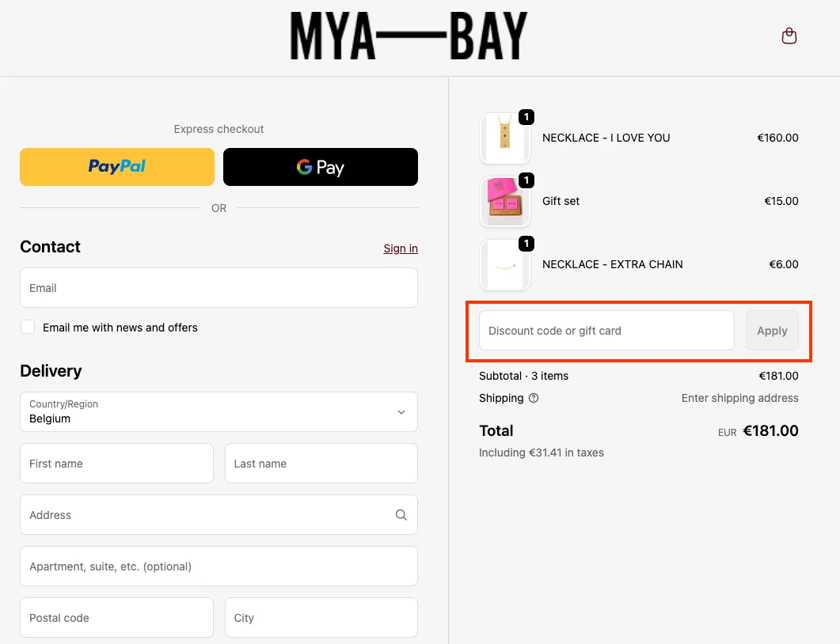Apply the discount code
The image size is (840, 644).
772,331
